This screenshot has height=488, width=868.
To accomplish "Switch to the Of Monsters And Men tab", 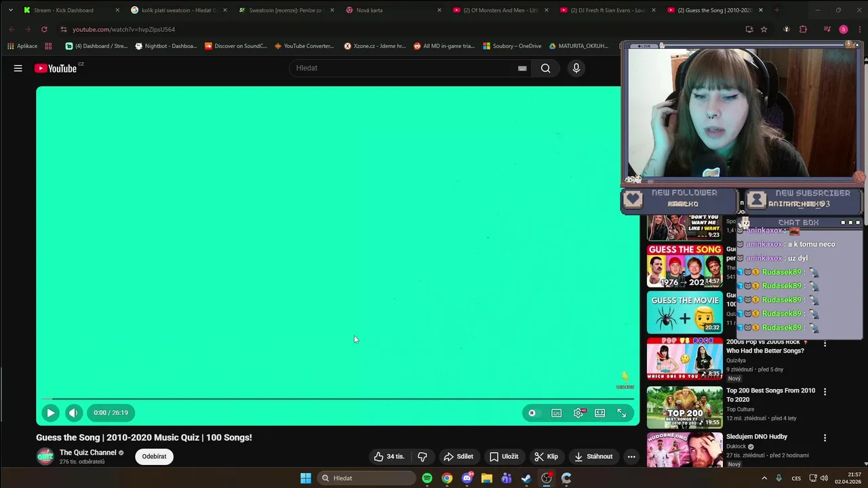I will pyautogui.click(x=499, y=10).
